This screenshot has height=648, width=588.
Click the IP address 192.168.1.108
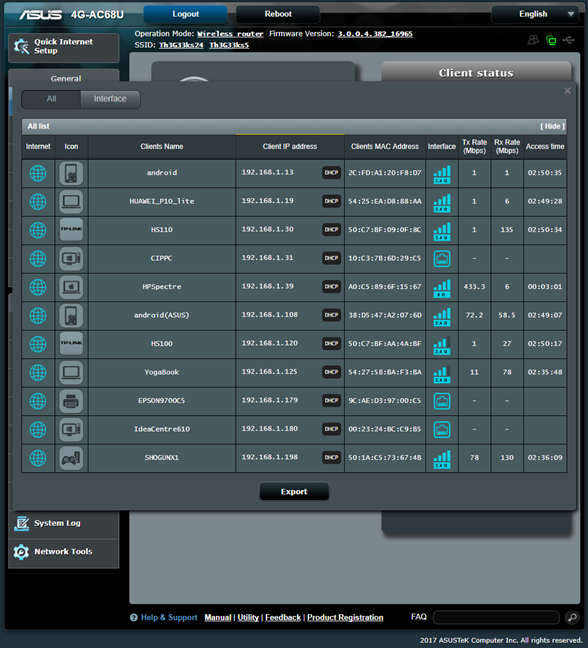(x=269, y=315)
